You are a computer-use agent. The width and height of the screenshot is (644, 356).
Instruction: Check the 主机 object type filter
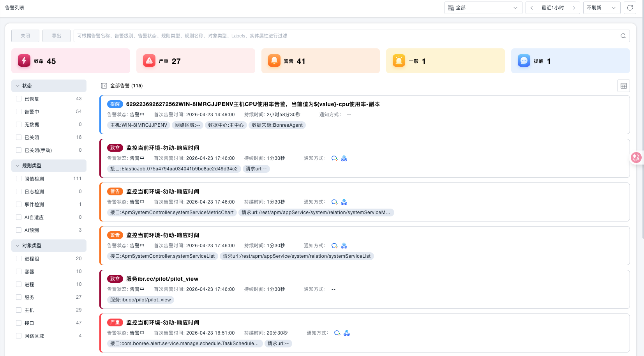19,310
